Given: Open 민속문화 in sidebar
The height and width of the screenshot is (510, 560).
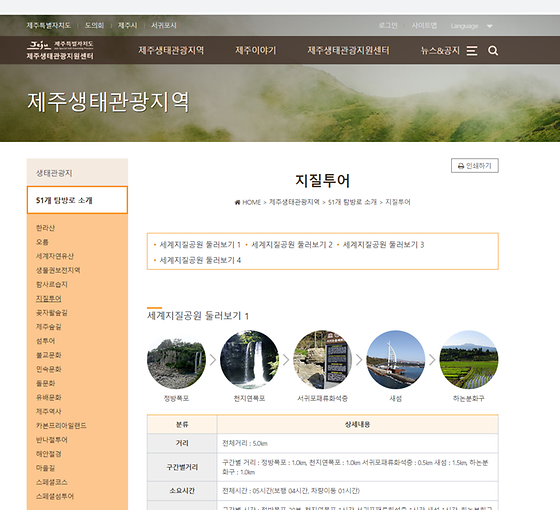Looking at the screenshot, I should click(x=49, y=369).
